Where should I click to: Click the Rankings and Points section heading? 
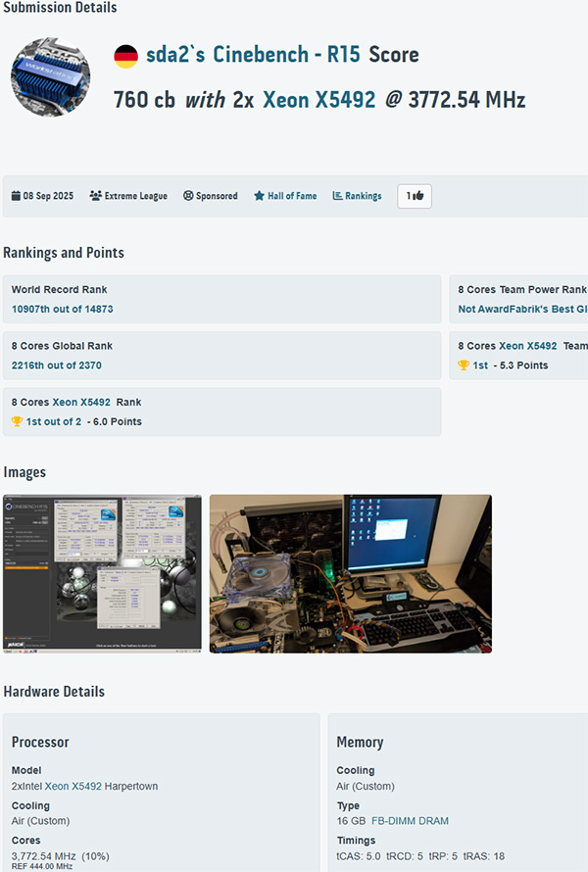point(64,253)
